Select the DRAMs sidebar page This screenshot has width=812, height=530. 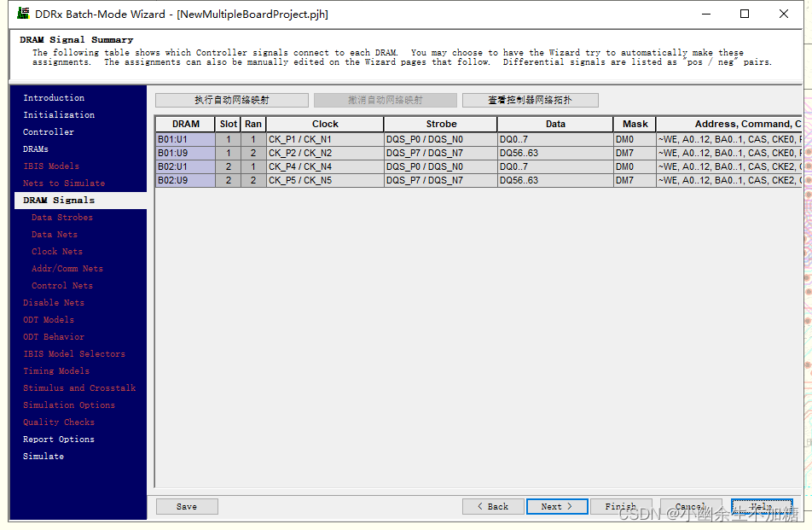(x=35, y=149)
